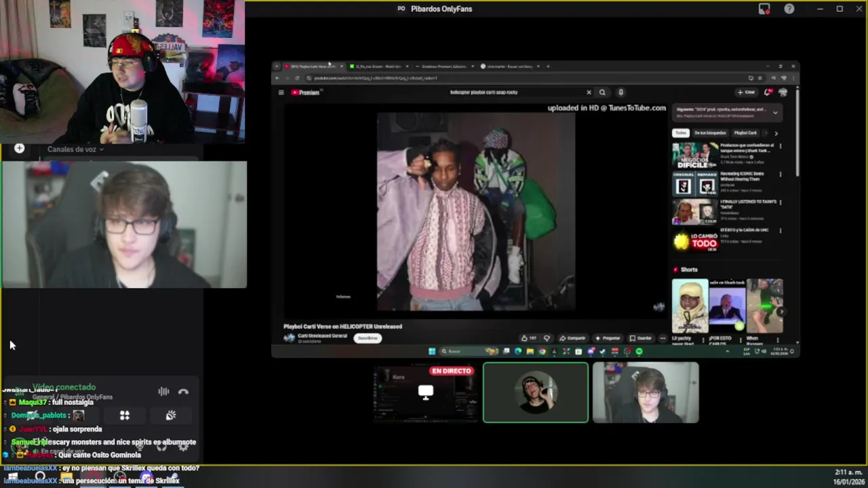Open options for TAINY'S DATA video

pos(780,203)
